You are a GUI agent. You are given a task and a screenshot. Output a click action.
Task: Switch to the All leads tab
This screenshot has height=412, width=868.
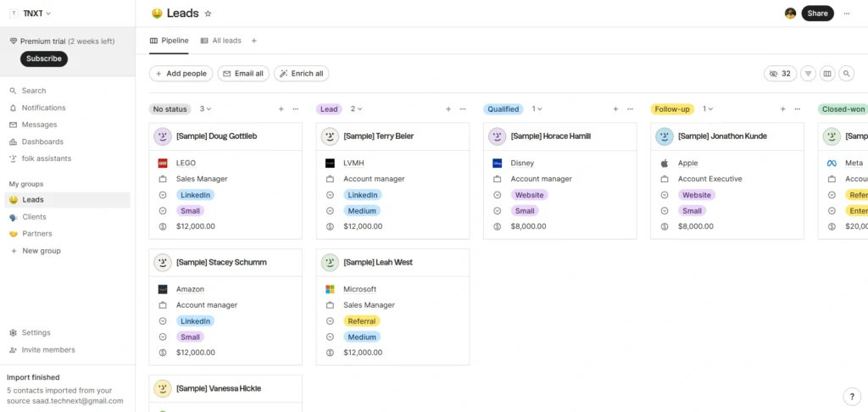(x=220, y=41)
